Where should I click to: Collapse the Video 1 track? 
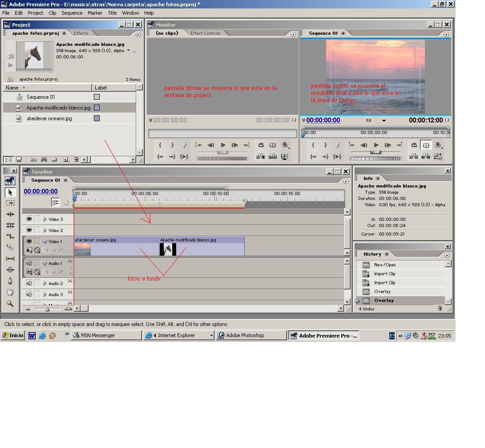click(45, 241)
